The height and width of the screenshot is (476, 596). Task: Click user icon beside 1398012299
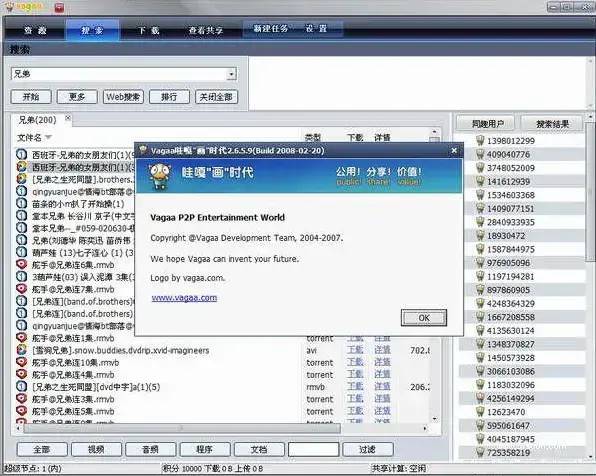pos(480,141)
